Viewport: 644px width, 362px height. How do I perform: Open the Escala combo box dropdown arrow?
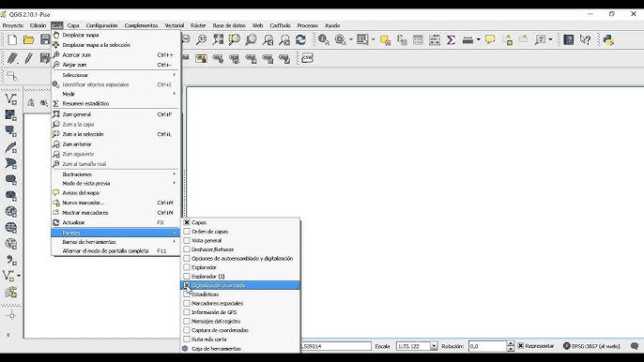click(434, 346)
